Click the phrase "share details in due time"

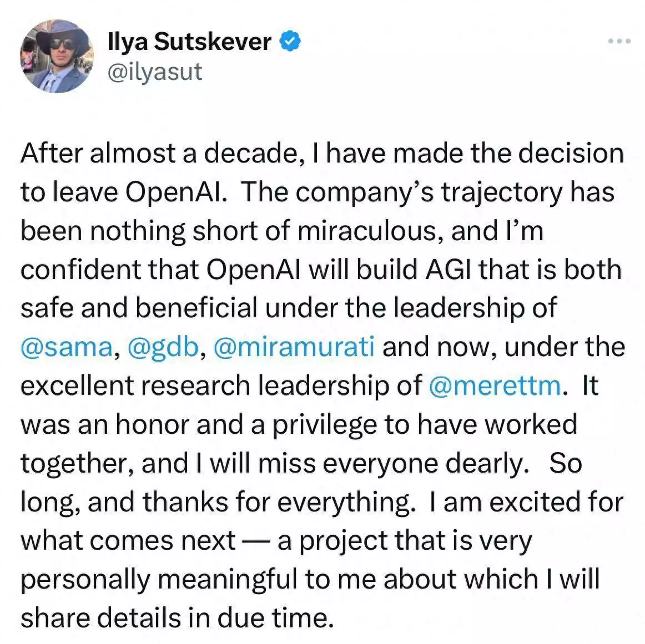tap(178, 618)
